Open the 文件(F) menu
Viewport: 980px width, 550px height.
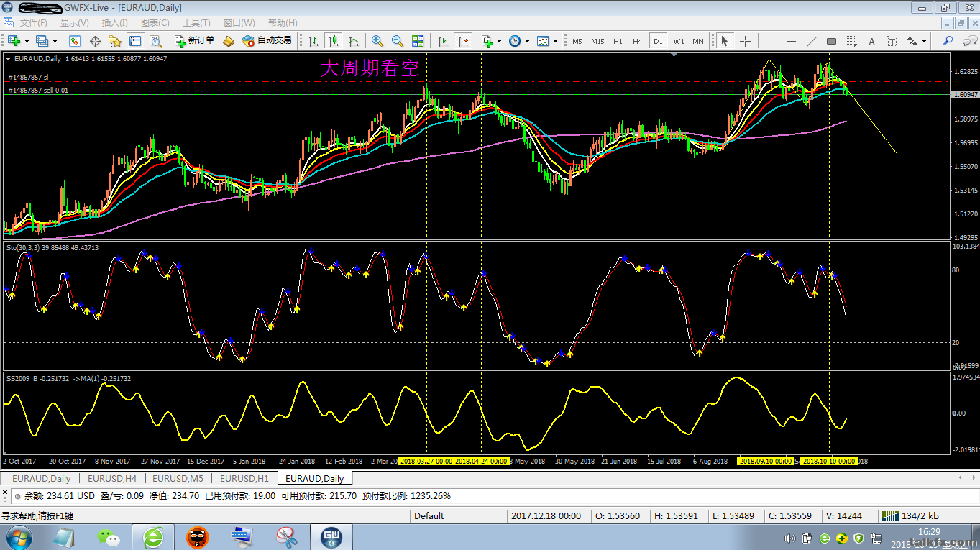(x=33, y=23)
